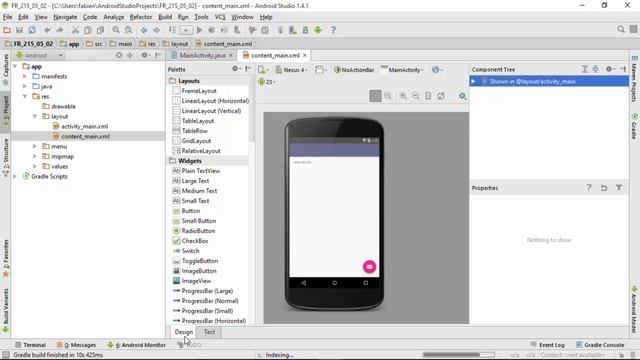Show Properties help question icon
The image size is (640, 360).
[x=589, y=188]
